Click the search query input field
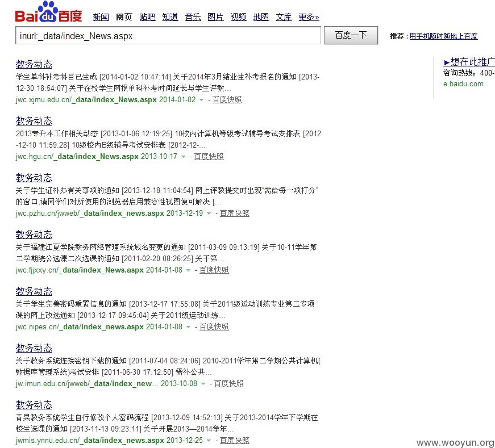The width and height of the screenshot is (495, 448). tap(168, 35)
